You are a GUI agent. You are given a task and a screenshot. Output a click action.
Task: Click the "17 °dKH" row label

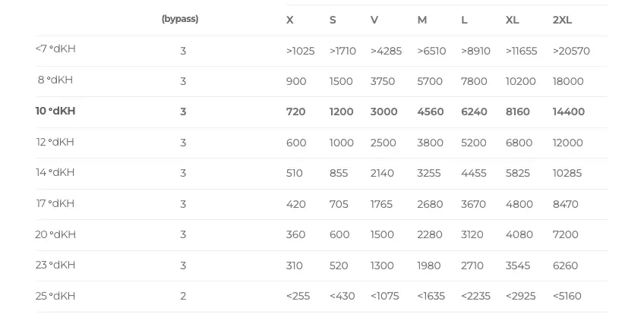pos(55,204)
